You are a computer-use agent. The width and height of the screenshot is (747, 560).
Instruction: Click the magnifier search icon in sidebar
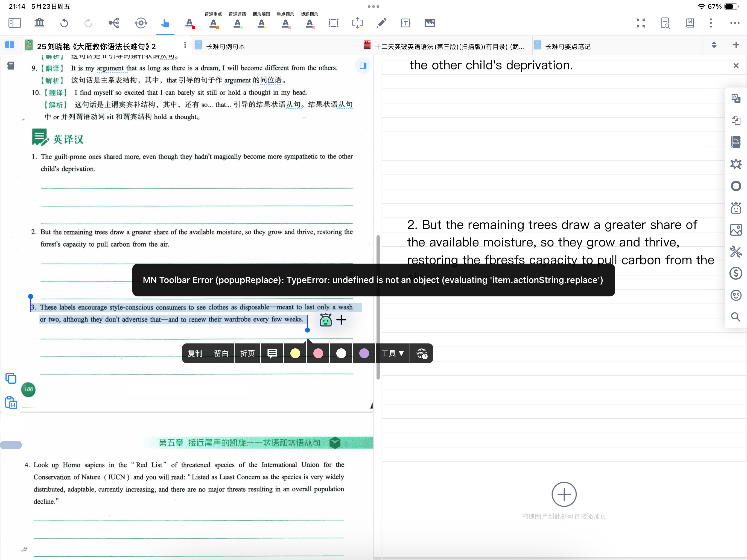tap(736, 317)
